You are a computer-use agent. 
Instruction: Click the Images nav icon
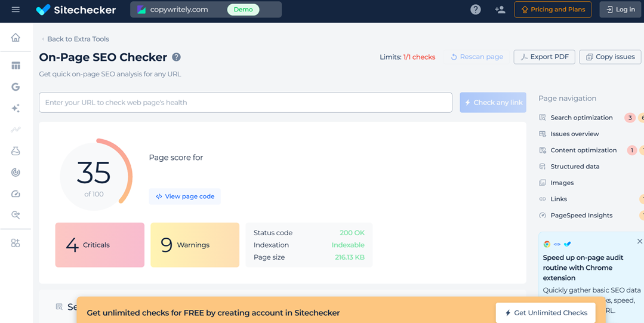(543, 183)
